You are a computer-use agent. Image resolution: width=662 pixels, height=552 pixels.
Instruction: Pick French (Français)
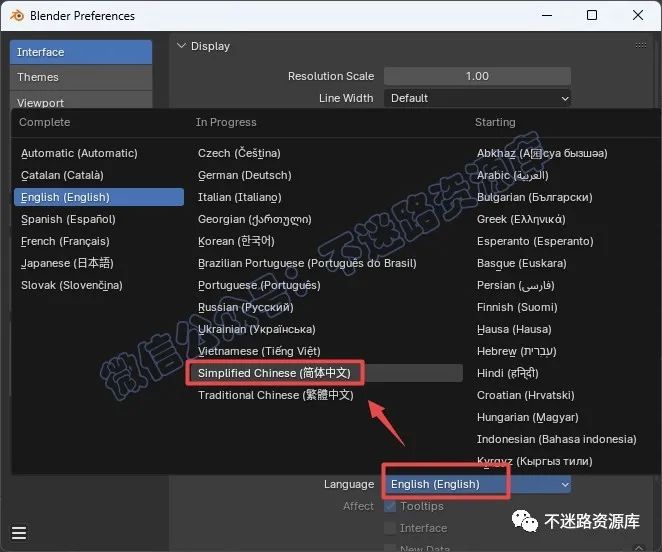99,241
